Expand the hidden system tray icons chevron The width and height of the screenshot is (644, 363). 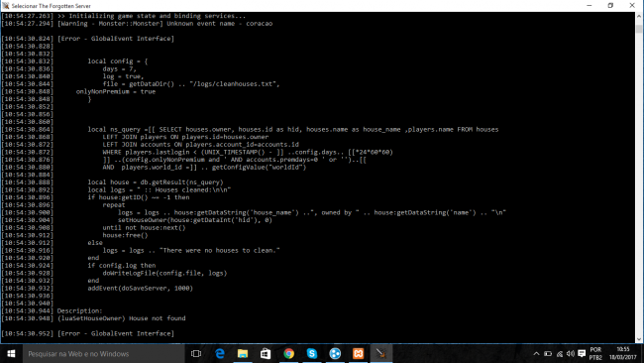click(x=536, y=353)
